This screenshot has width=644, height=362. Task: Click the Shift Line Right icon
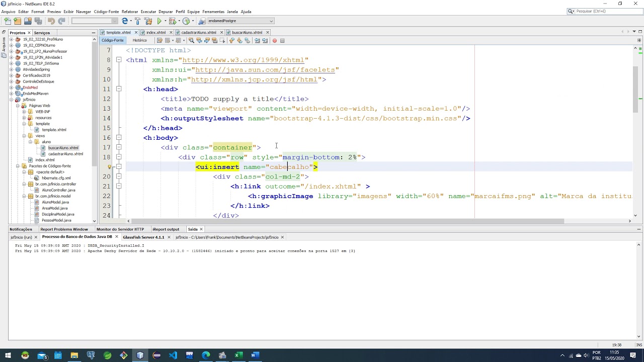tap(265, 40)
